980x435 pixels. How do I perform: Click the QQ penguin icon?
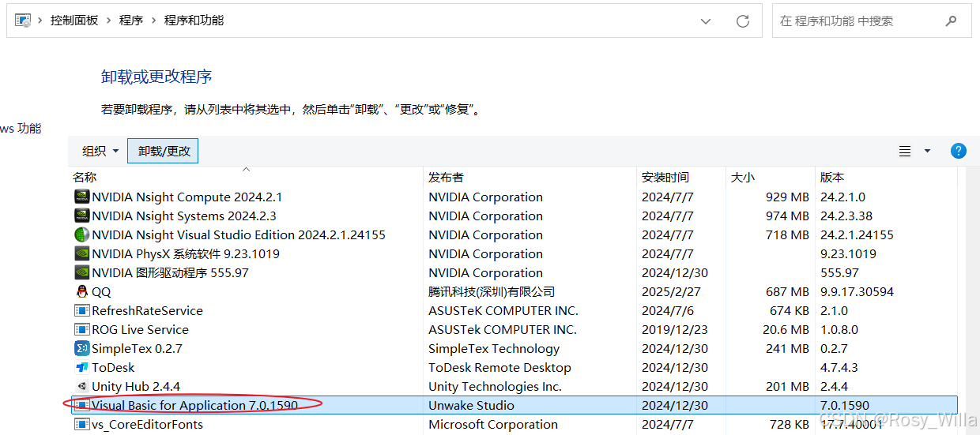tap(81, 291)
